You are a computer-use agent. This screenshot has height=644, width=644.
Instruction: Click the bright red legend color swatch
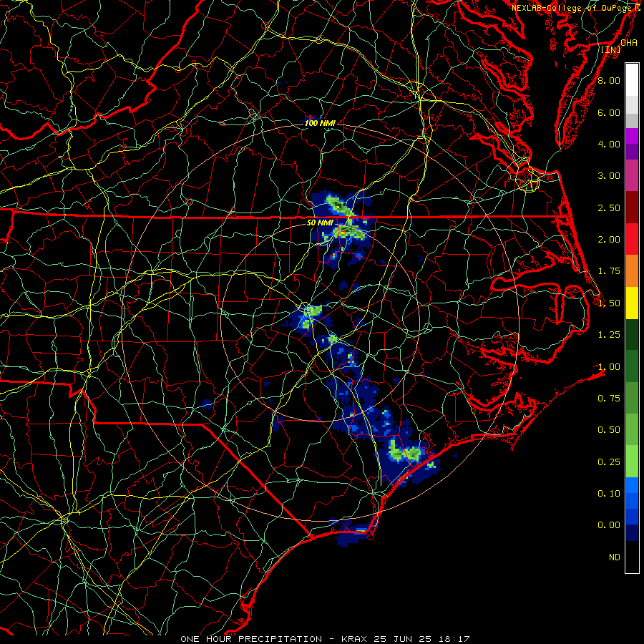click(x=632, y=240)
